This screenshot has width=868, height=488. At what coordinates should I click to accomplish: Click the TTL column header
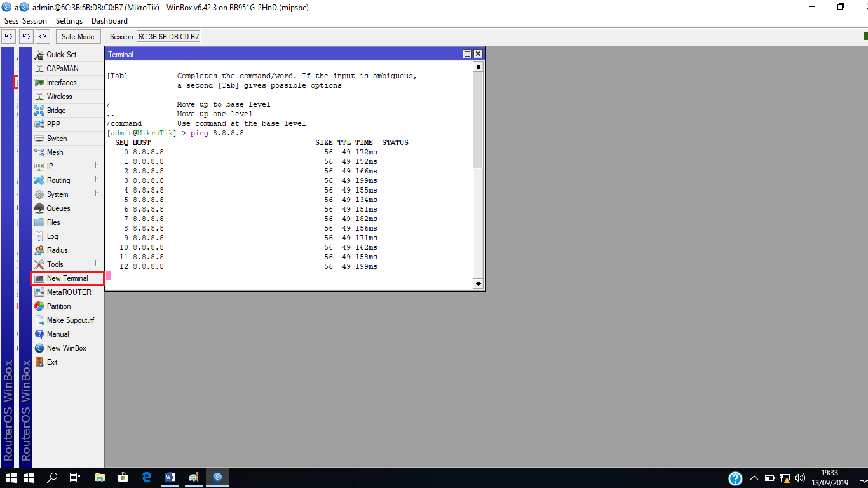pos(344,142)
